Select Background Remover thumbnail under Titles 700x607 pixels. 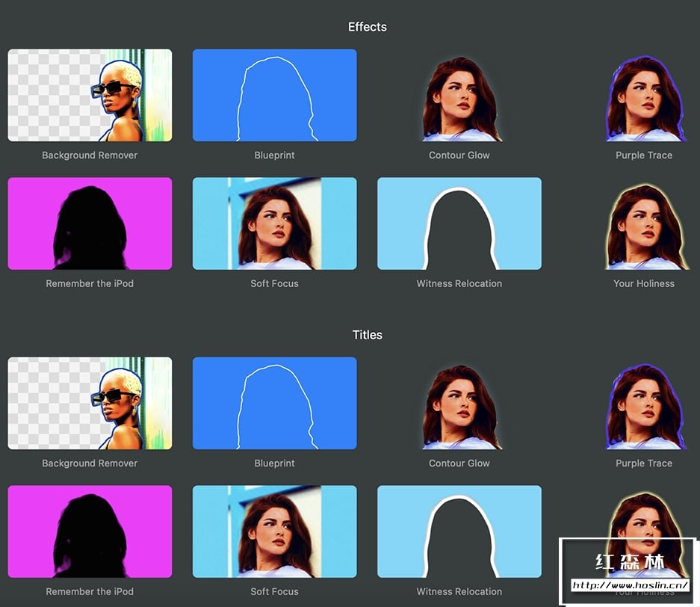point(90,403)
